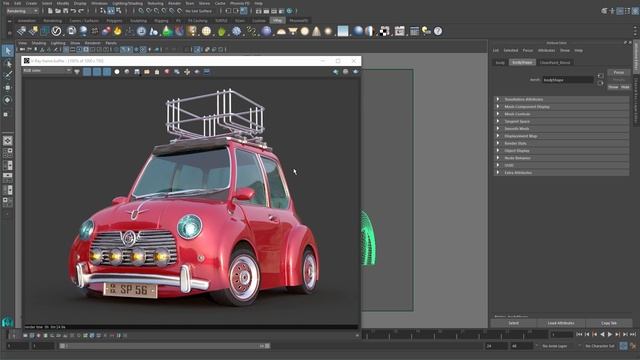This screenshot has width=640, height=360.
Task: Toggle the four-view layout button in toolbox
Action: [x=8, y=153]
